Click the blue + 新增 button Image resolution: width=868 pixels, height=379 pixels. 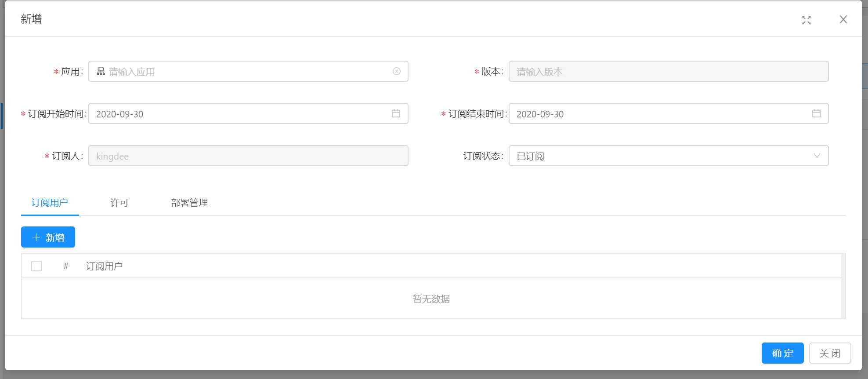[48, 237]
